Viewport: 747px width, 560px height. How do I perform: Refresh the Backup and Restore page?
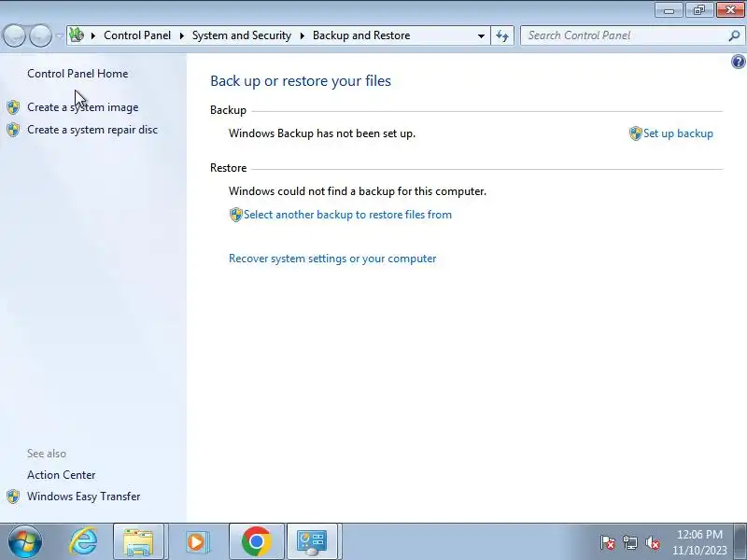tap(502, 35)
